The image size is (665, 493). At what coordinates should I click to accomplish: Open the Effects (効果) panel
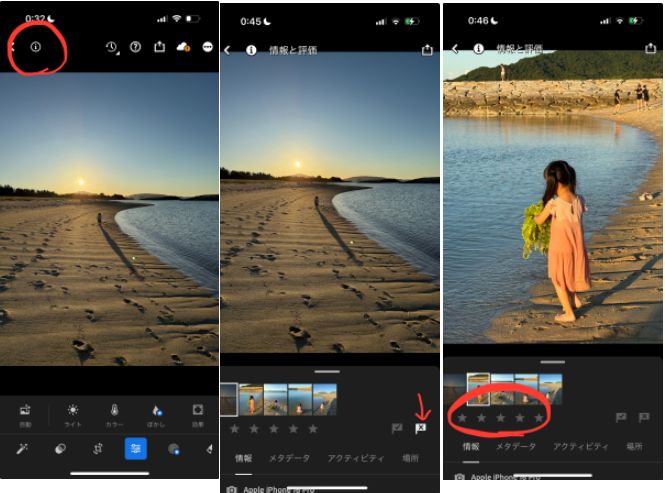(x=198, y=415)
